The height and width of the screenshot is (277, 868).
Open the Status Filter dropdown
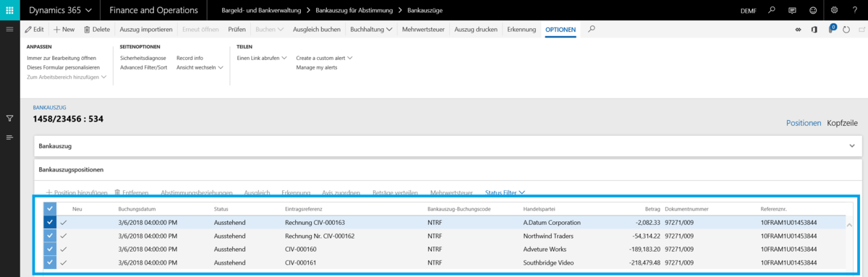pyautogui.click(x=505, y=193)
